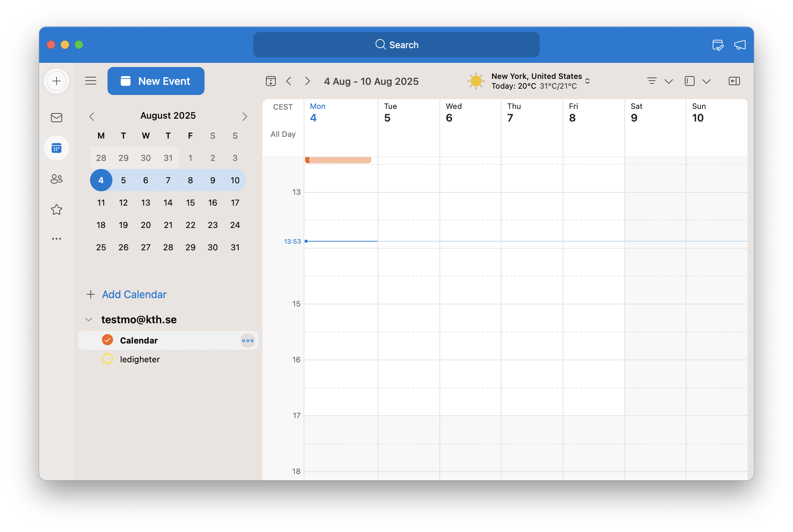Show next month in mini calendar

245,117
